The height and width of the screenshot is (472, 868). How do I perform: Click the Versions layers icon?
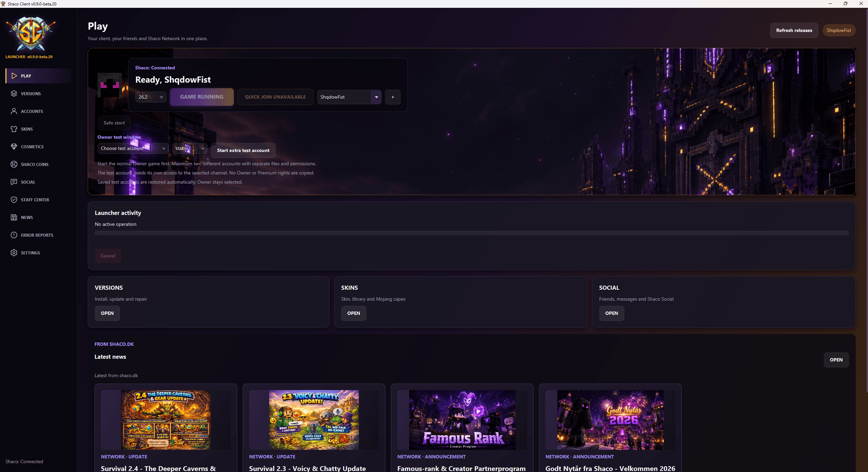tap(14, 94)
